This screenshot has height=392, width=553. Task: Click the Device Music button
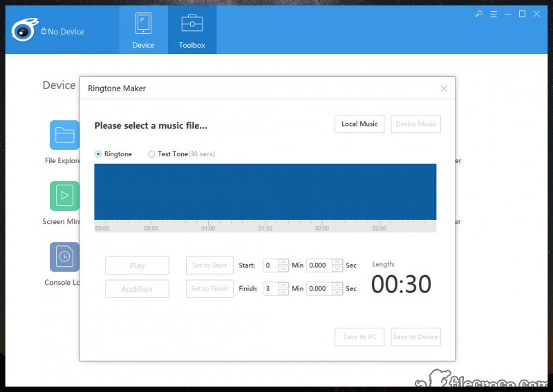pos(415,124)
